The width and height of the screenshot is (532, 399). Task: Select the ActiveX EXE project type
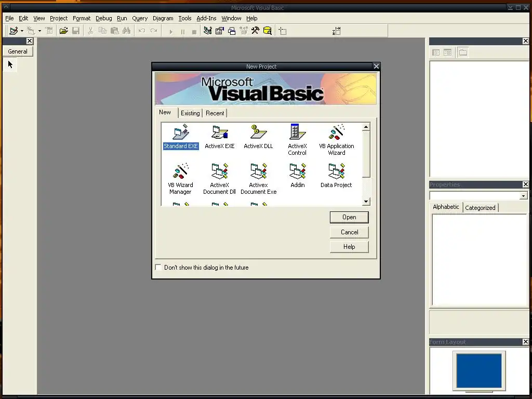coord(220,137)
